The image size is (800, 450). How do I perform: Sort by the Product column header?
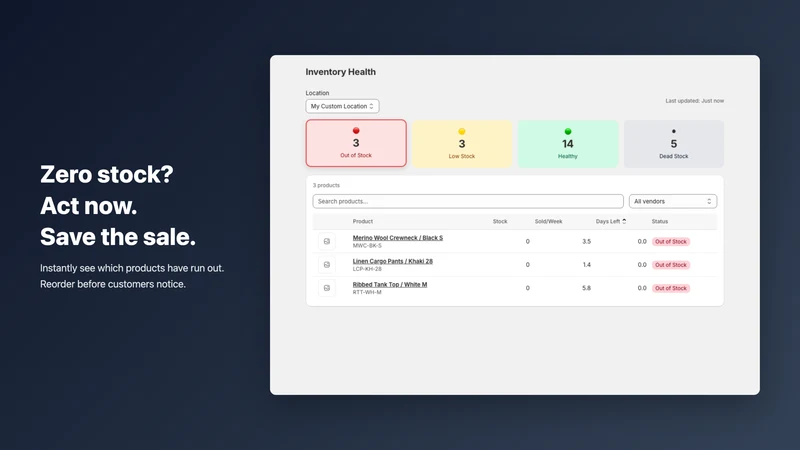pos(363,221)
